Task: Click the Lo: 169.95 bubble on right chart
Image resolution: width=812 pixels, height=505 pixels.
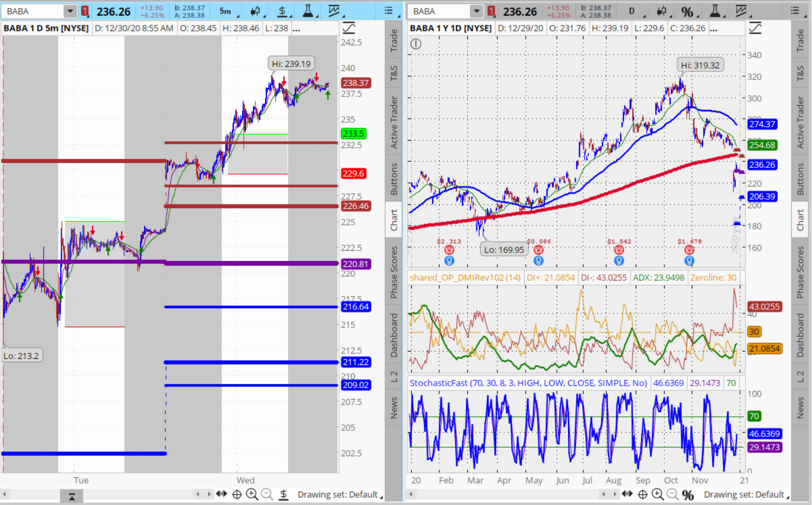Action: pos(504,250)
